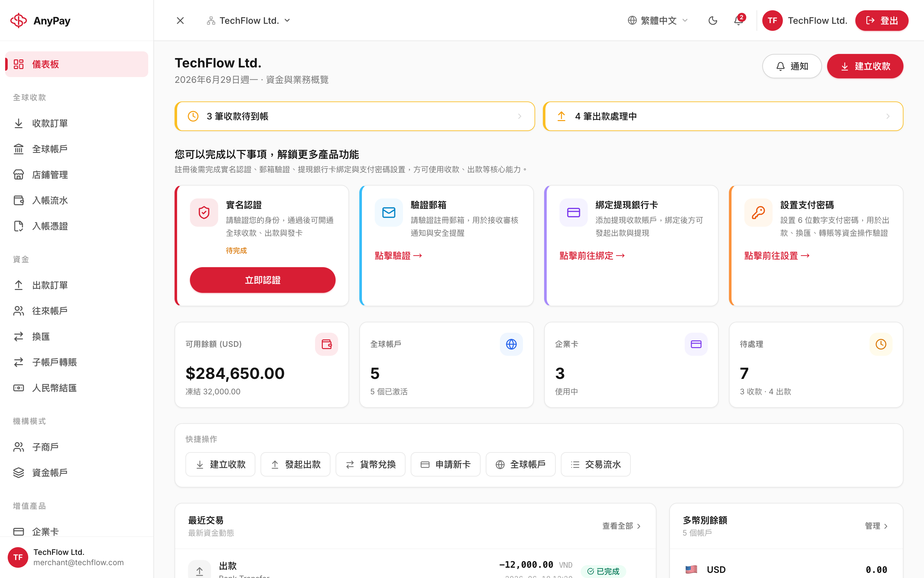Click the red 建立收款 header button
This screenshot has height=578, width=924.
865,66
